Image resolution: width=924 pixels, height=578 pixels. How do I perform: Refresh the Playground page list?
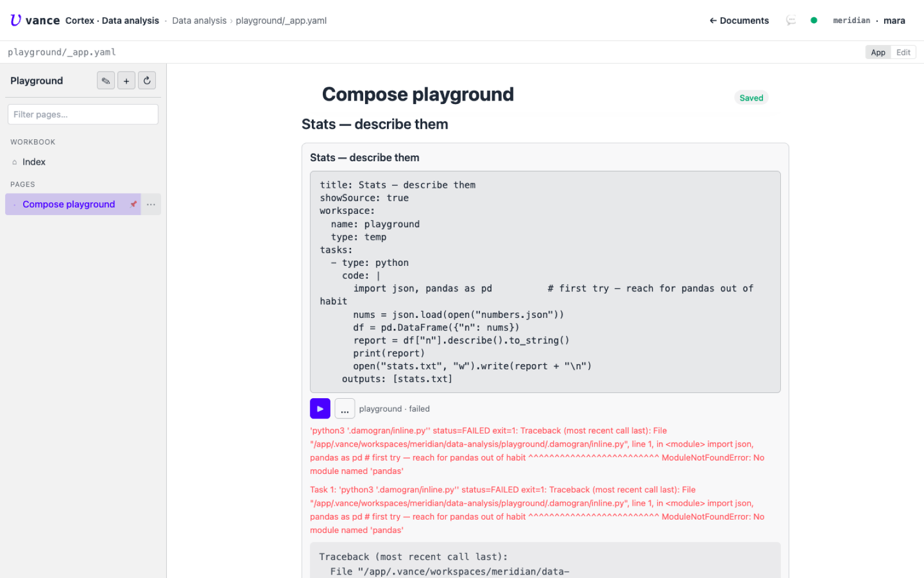(147, 80)
